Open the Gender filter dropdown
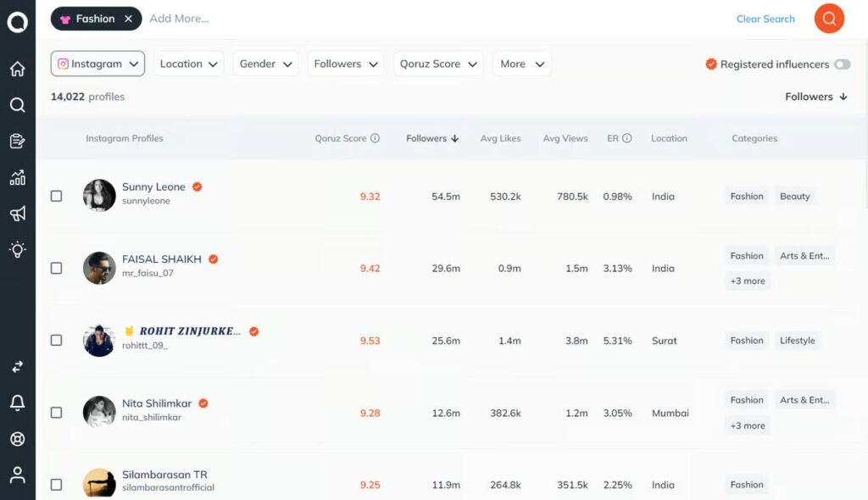The height and width of the screenshot is (500, 868). (265, 64)
